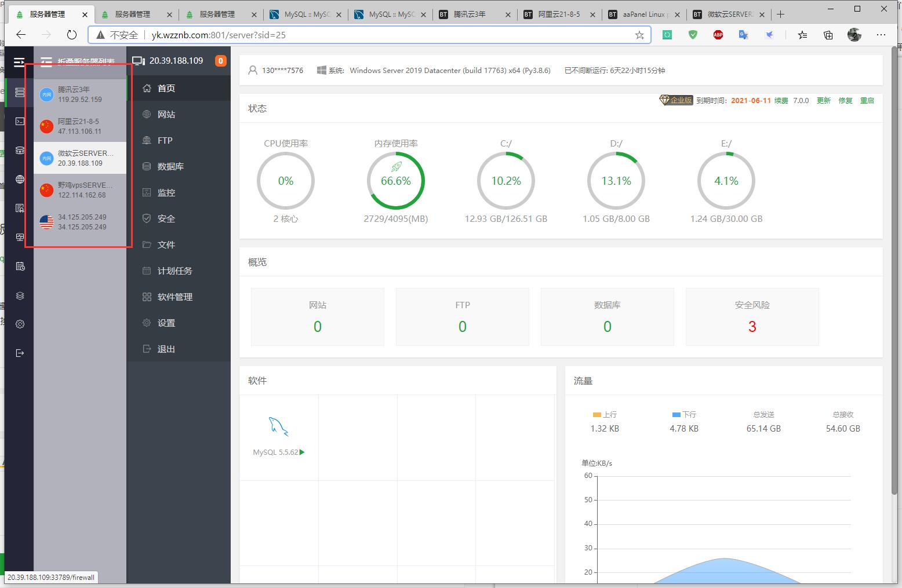Toggle the 上行 orange legend swatch
902x588 pixels.
click(597, 415)
